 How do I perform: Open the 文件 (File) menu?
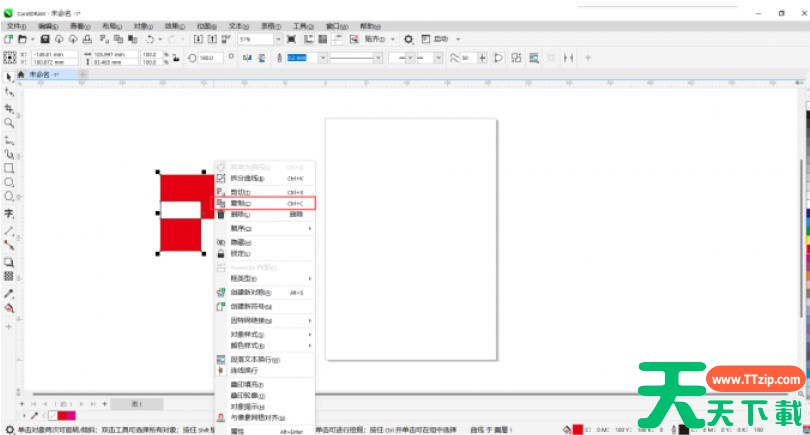click(16, 25)
